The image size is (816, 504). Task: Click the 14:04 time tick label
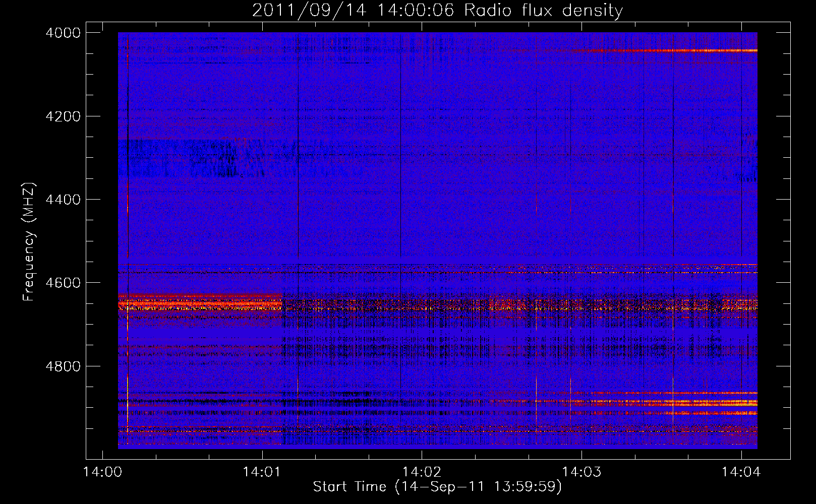pyautogui.click(x=741, y=472)
